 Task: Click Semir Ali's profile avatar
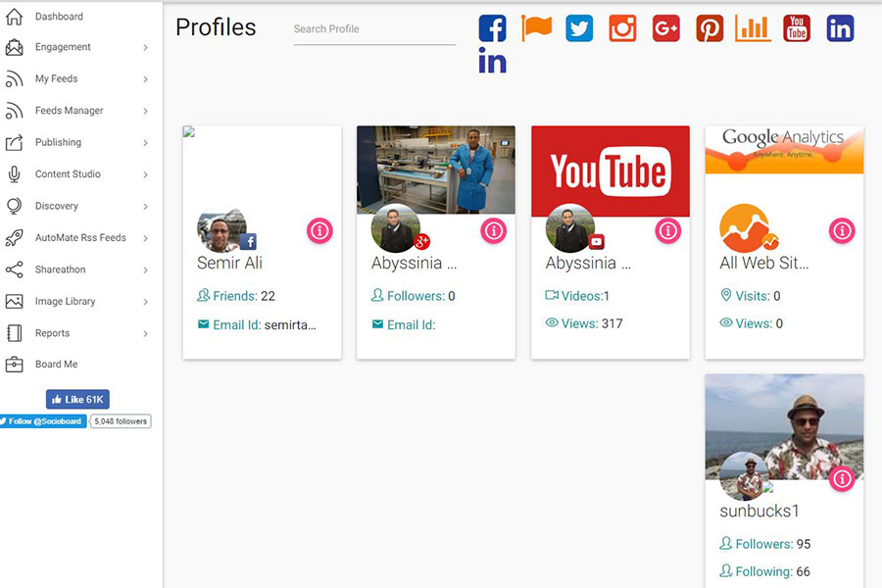[x=221, y=230]
